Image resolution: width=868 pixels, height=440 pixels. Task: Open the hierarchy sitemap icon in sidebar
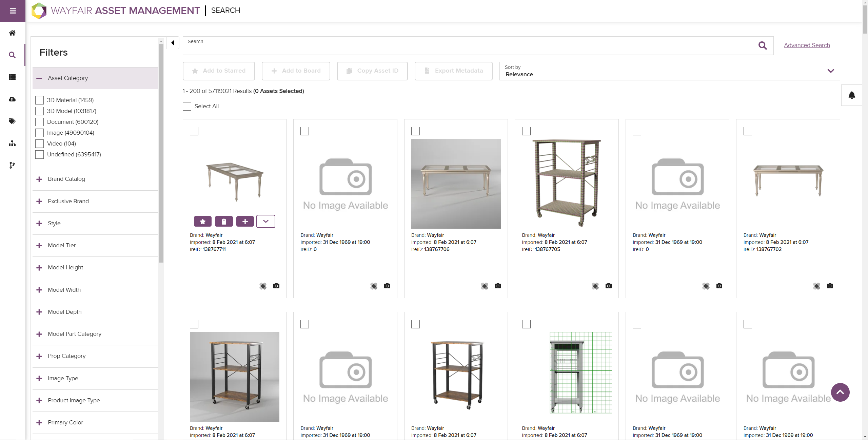point(12,143)
